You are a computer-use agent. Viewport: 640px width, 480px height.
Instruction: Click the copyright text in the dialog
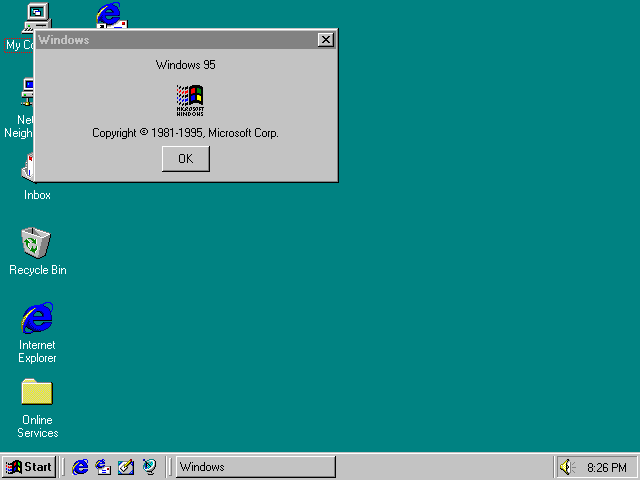point(185,133)
